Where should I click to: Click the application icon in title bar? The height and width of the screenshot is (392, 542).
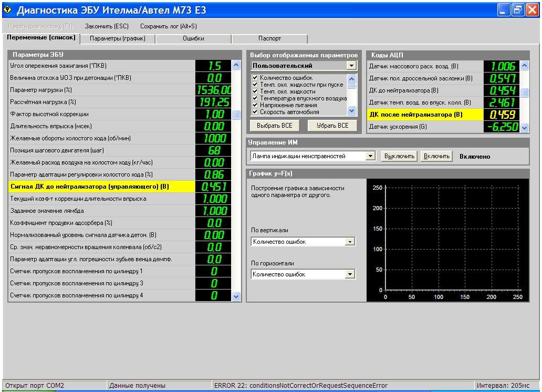click(x=7, y=9)
